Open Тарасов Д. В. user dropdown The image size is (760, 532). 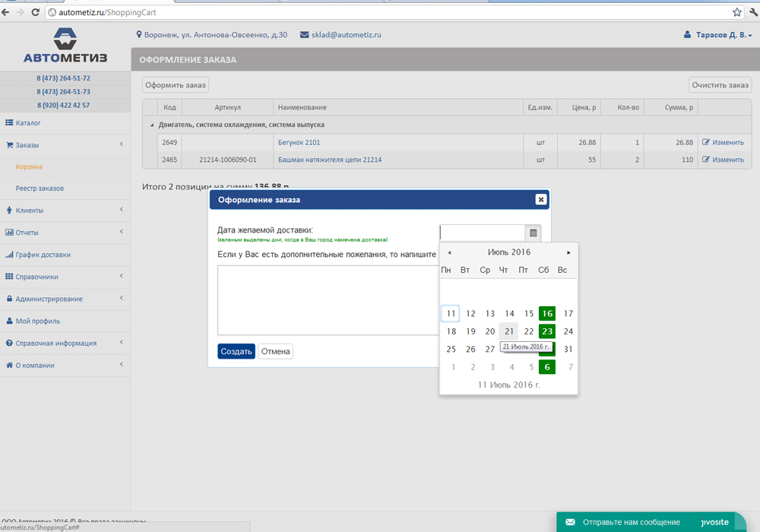coord(718,35)
